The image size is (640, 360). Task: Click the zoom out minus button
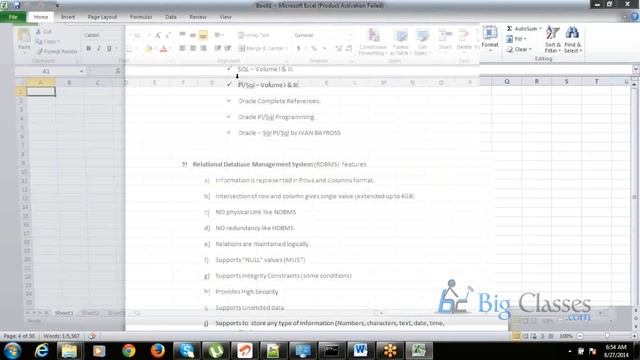coord(580,336)
